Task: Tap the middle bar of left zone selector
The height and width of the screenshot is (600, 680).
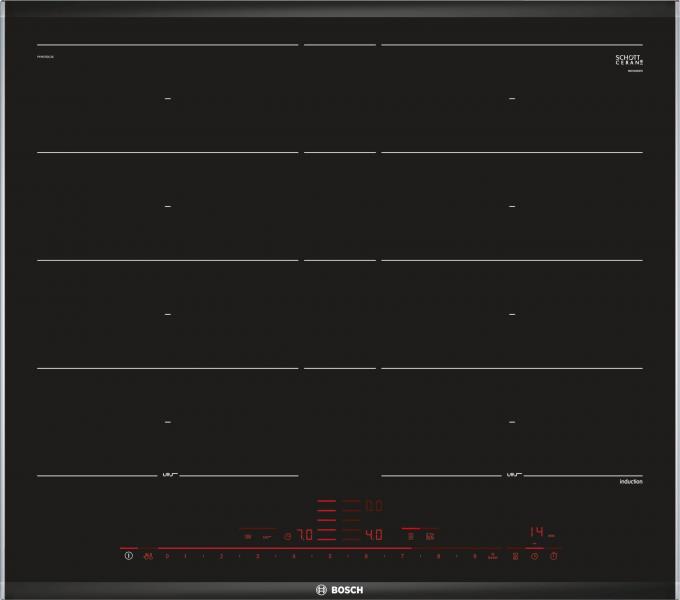Action: pos(326,520)
